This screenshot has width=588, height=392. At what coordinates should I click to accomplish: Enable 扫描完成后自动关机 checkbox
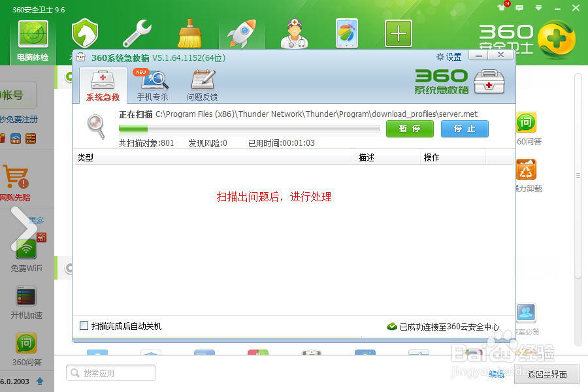click(84, 325)
